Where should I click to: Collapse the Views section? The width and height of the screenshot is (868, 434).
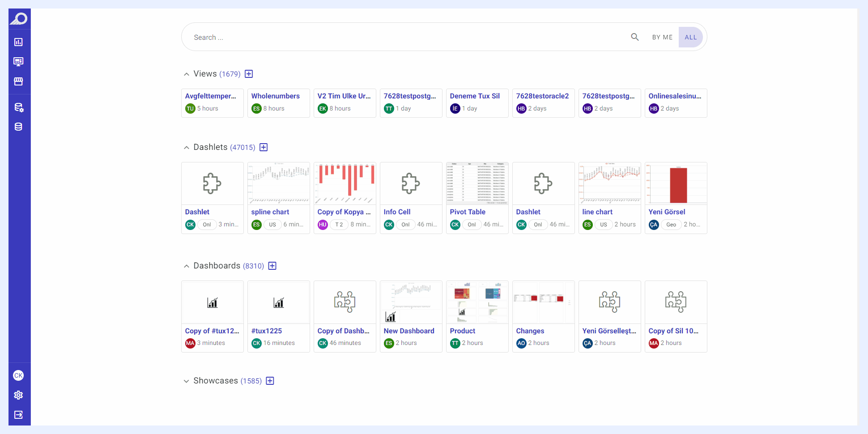pos(187,74)
